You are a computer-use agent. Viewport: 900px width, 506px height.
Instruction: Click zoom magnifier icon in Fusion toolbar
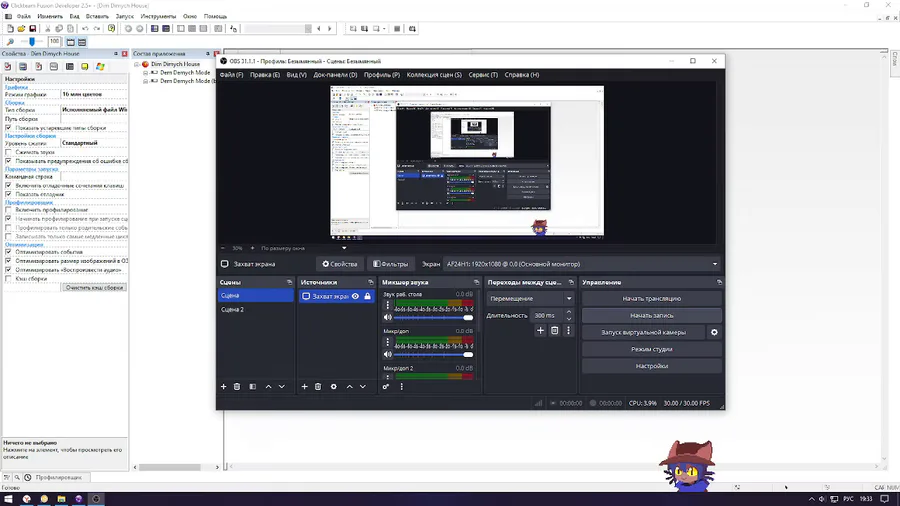(10, 42)
